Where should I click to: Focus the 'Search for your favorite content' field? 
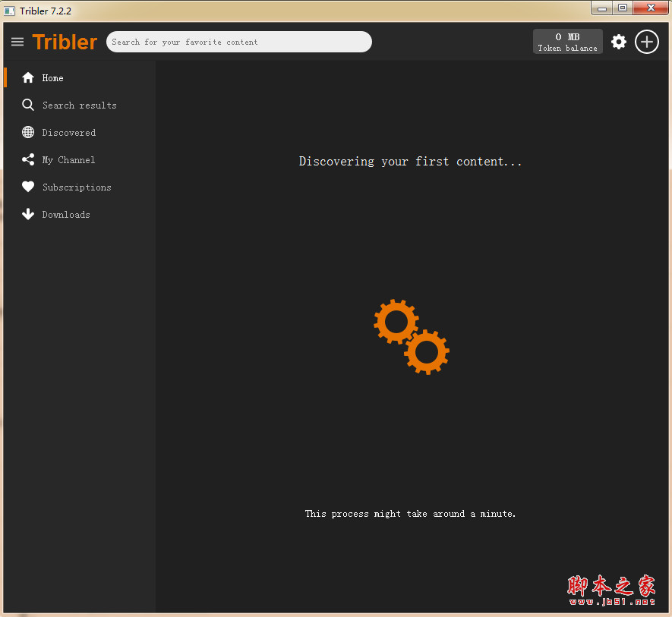click(238, 42)
